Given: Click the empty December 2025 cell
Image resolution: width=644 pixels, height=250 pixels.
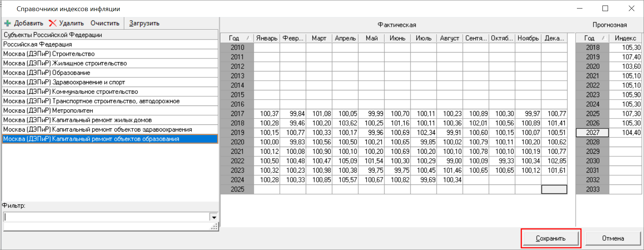Looking at the screenshot, I should (x=554, y=189).
